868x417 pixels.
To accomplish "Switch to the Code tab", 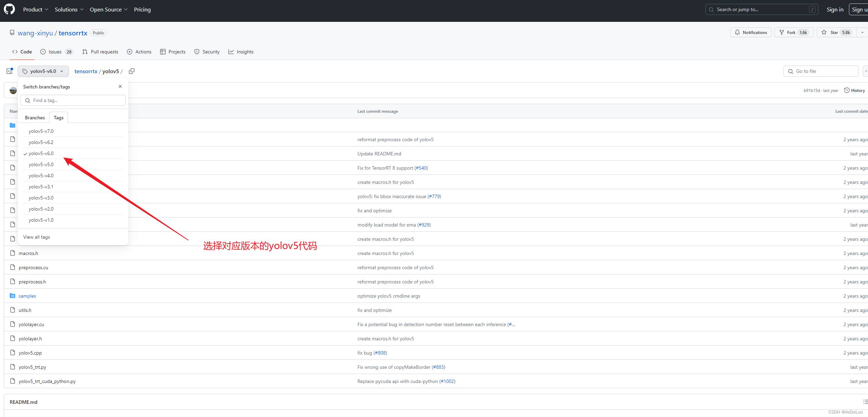I will (22, 52).
